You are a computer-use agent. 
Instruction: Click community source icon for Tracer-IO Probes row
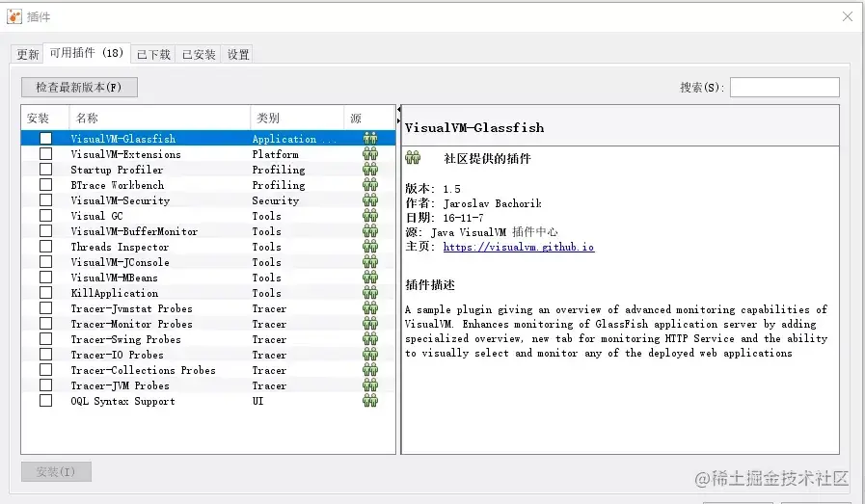coord(370,355)
